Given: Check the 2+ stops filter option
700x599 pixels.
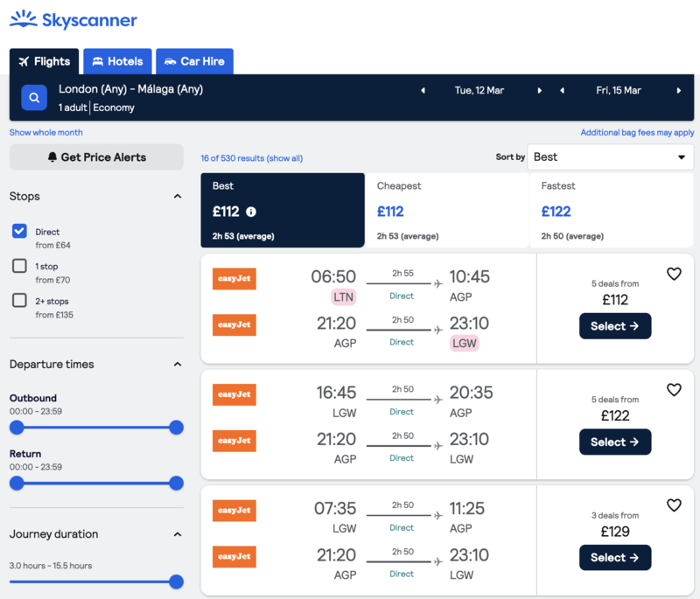Looking at the screenshot, I should (19, 301).
